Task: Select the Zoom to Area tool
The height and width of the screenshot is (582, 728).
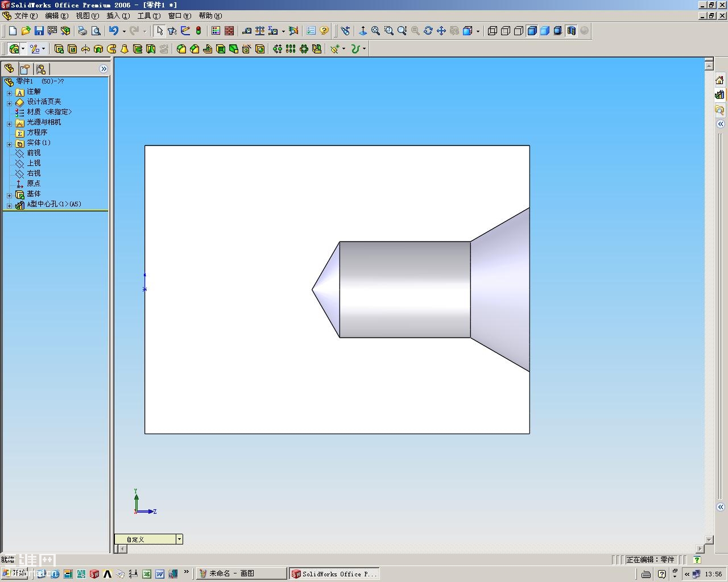Action: (x=389, y=31)
